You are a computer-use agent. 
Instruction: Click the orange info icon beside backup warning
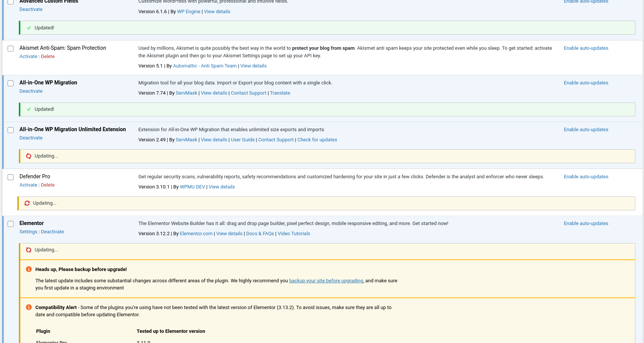pos(29,269)
